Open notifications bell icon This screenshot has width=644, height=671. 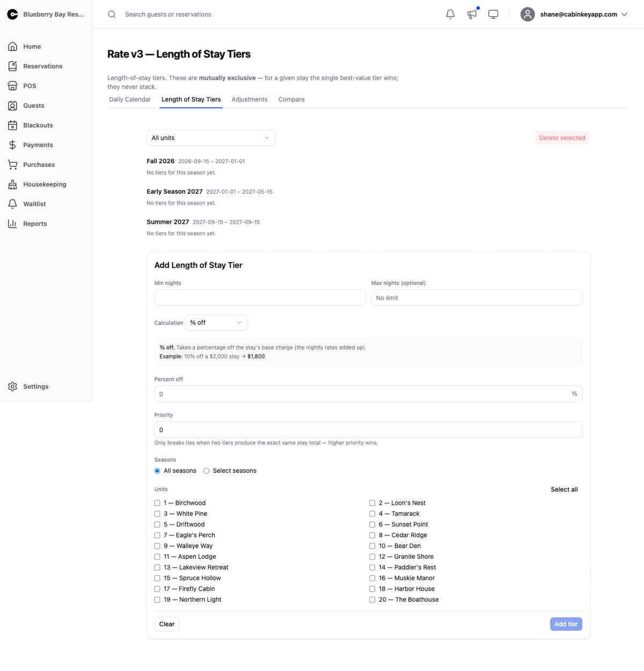(x=450, y=14)
